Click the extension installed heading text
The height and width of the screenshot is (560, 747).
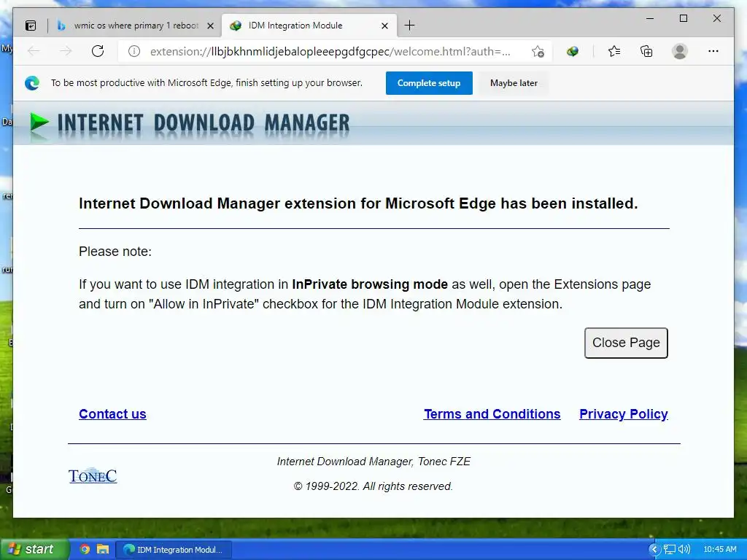tap(358, 203)
